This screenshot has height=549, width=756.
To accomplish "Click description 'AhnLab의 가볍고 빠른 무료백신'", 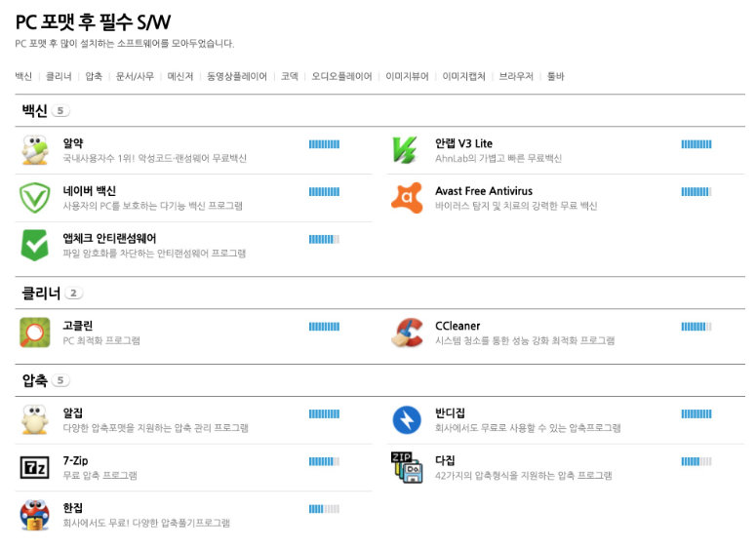I will pyautogui.click(x=498, y=158).
